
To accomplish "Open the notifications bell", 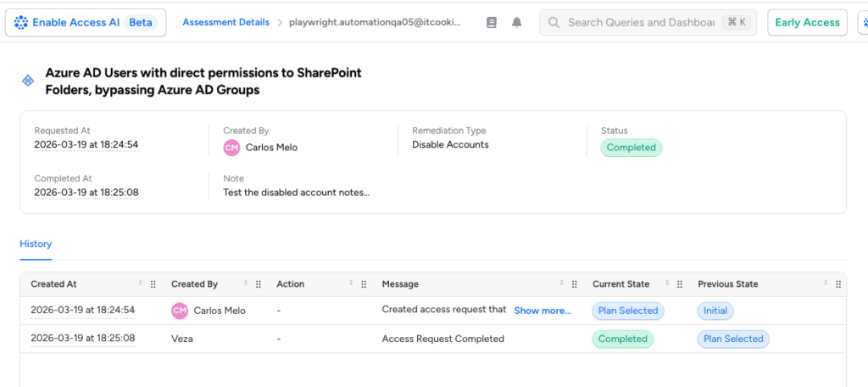I will coord(517,23).
